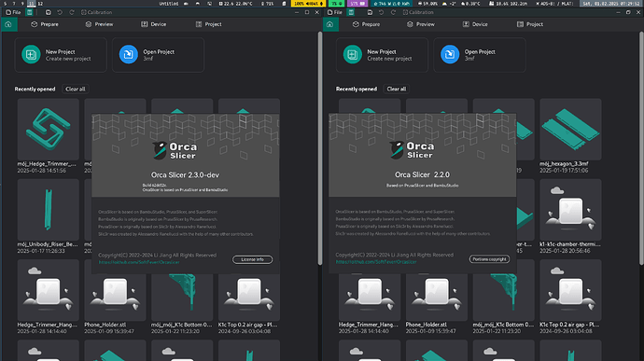Open the GitHub link in the 2.3.0-dev About dialog
The height and width of the screenshot is (361, 644).
[x=139, y=262]
